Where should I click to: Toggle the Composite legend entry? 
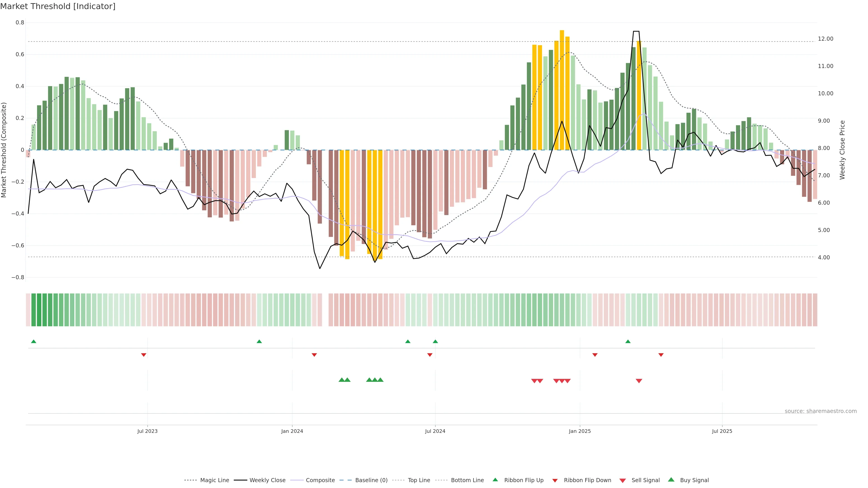(x=320, y=480)
